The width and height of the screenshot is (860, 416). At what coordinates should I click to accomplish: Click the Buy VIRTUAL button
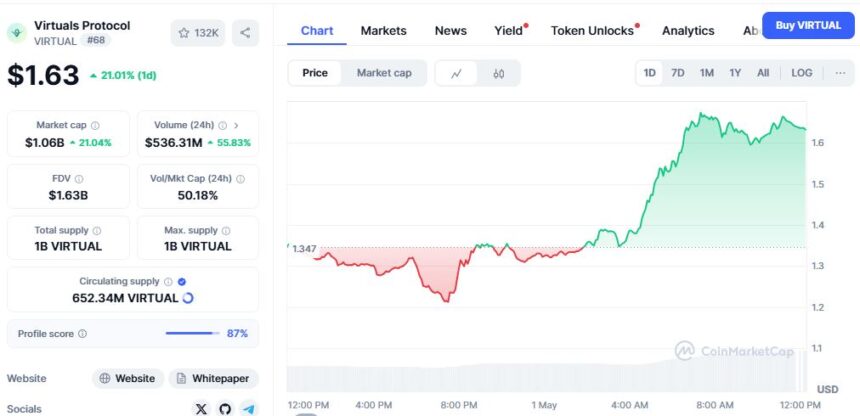[x=808, y=25]
